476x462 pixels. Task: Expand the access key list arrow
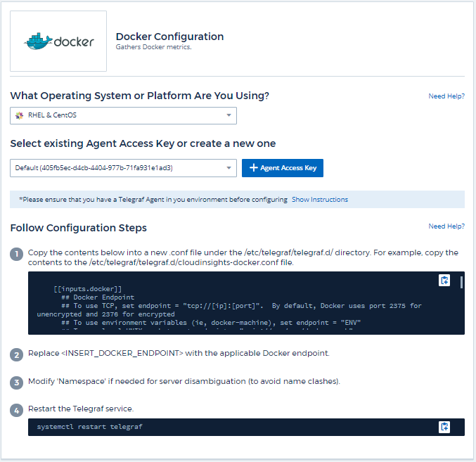click(x=229, y=168)
